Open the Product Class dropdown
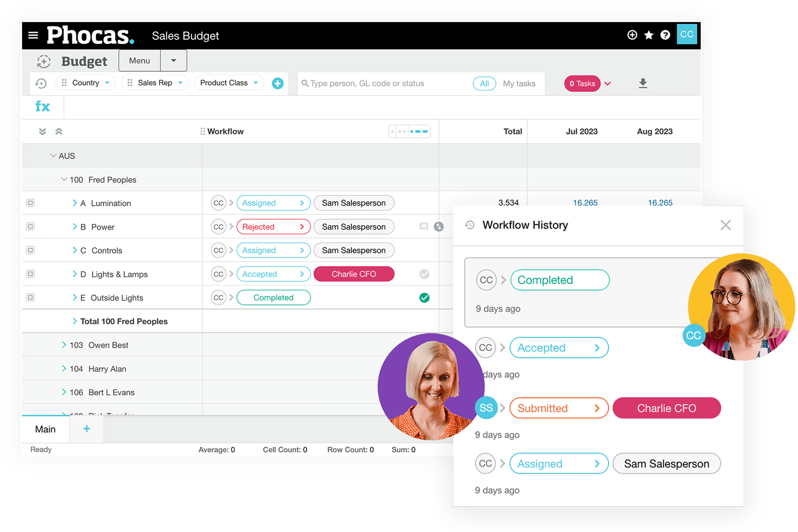Image resolution: width=798 pixels, height=532 pixels. (229, 83)
